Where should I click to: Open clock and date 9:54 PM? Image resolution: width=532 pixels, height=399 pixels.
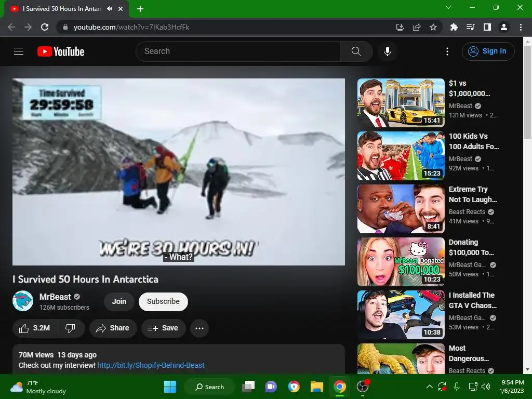point(512,387)
